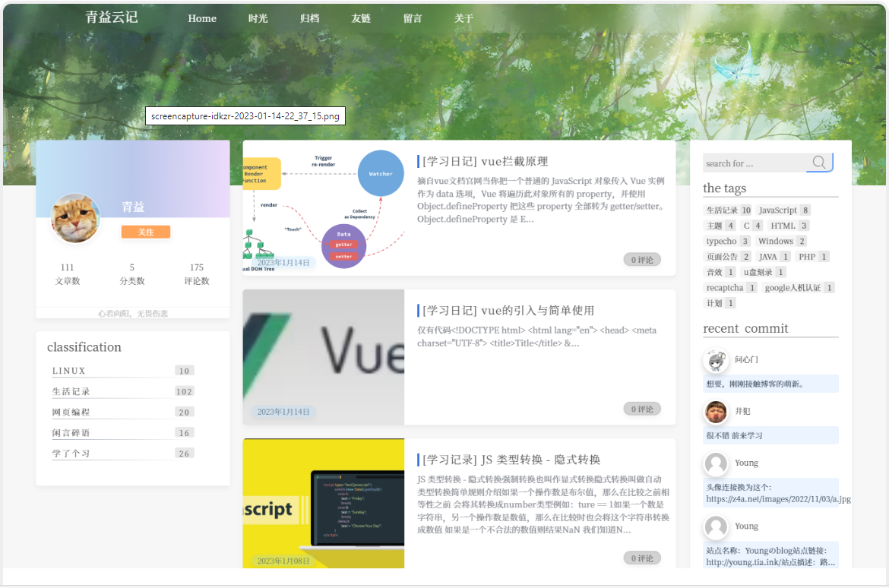Image resolution: width=889 pixels, height=588 pixels.
Task: Select the JavaScript tag
Action: (783, 210)
